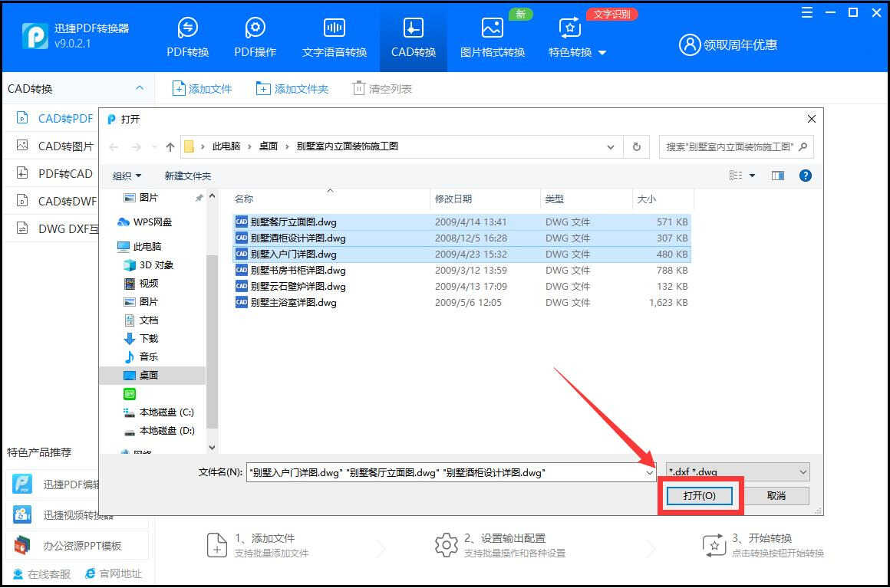890x588 pixels.
Task: Select file 别墅书房书柜详图.dwg
Action: (461, 270)
